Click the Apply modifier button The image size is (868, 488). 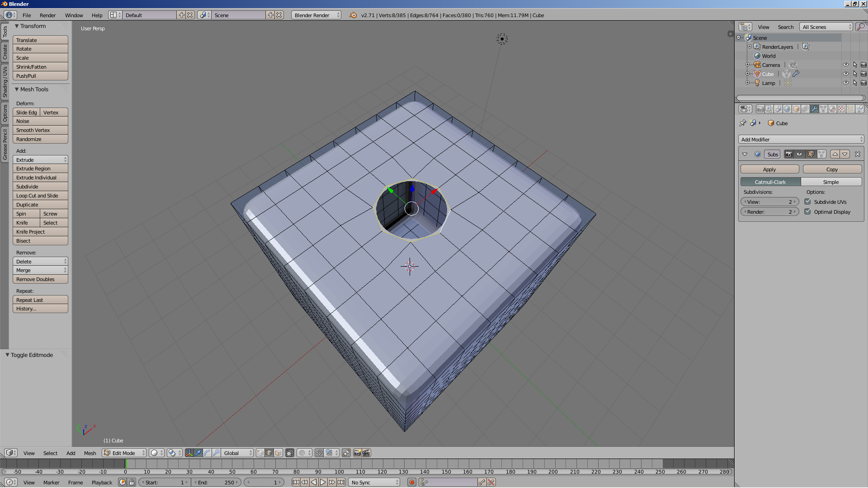(x=769, y=169)
